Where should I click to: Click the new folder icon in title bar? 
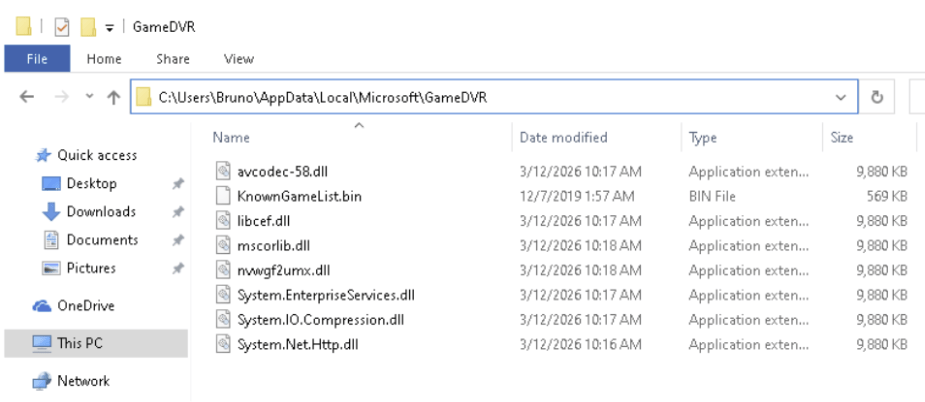click(88, 27)
